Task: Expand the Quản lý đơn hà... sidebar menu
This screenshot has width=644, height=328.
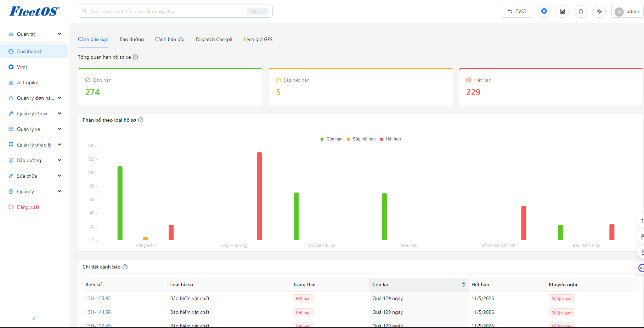Action: click(x=34, y=98)
